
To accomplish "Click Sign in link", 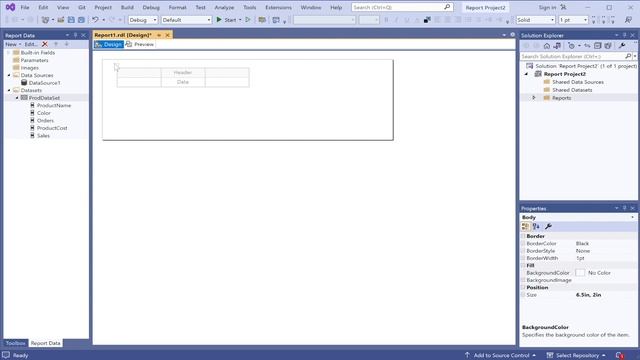I will [x=547, y=7].
